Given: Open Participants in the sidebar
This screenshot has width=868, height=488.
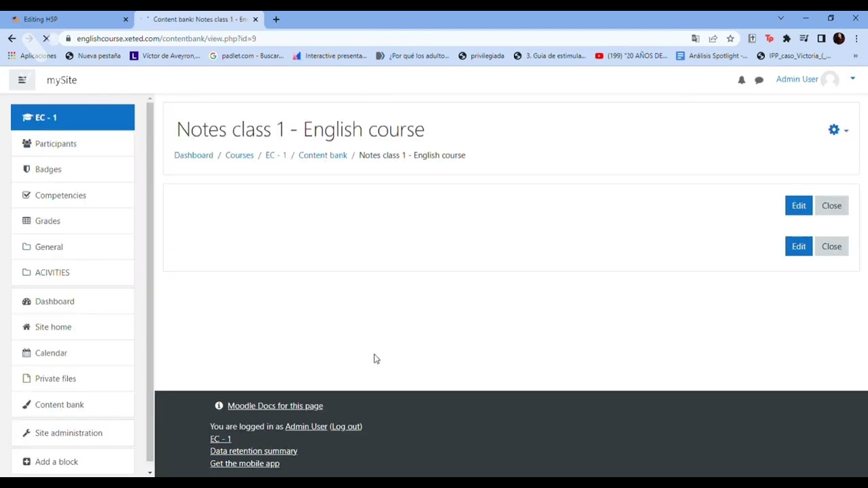Looking at the screenshot, I should point(73,144).
